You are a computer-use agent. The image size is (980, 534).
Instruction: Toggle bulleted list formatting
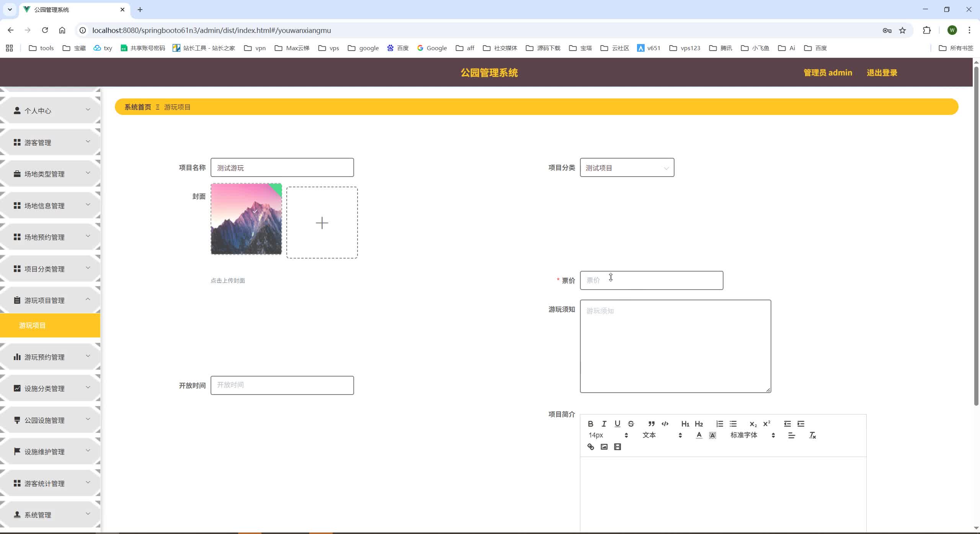click(x=733, y=424)
